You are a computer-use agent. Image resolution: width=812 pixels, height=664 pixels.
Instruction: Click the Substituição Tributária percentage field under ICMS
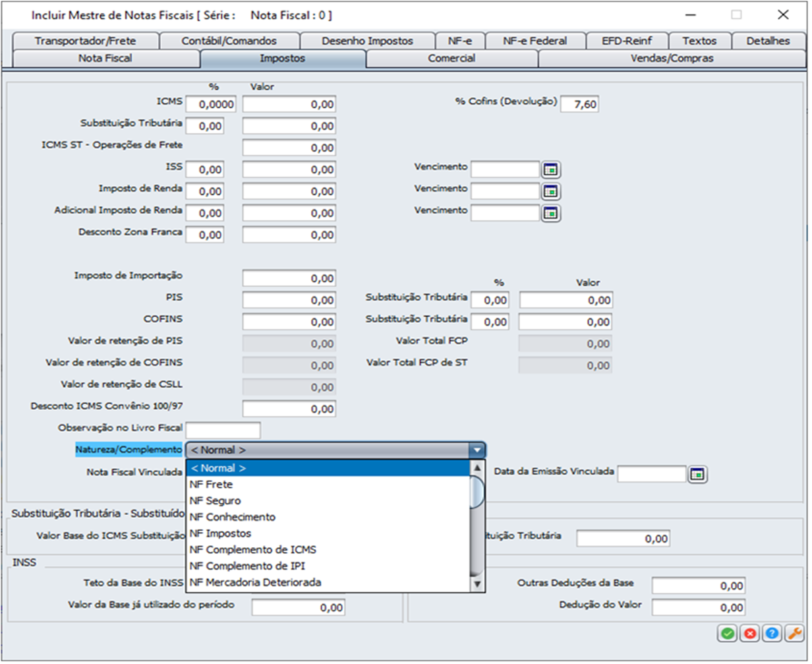click(x=205, y=126)
